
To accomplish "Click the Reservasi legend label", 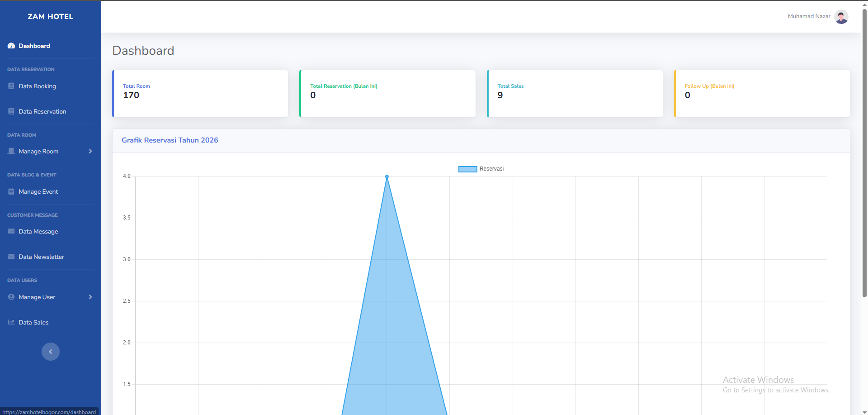I will tap(491, 169).
